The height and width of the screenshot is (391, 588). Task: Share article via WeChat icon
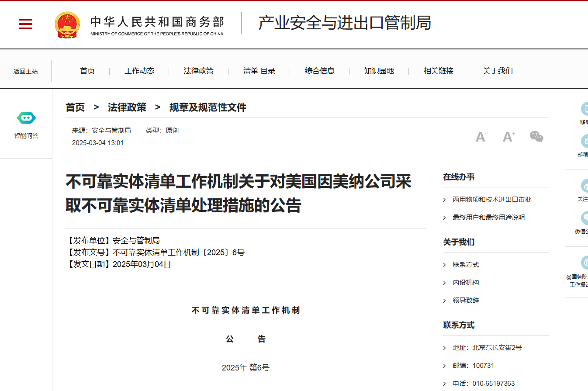point(536,137)
